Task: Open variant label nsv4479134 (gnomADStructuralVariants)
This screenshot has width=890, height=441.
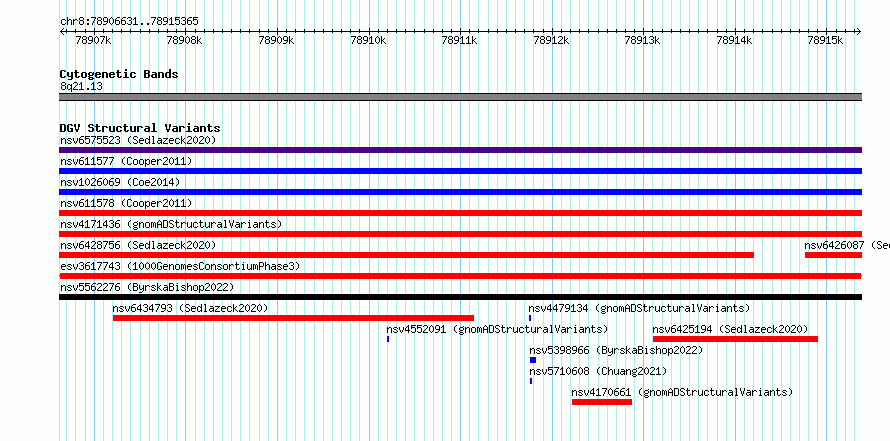Action: click(639, 308)
